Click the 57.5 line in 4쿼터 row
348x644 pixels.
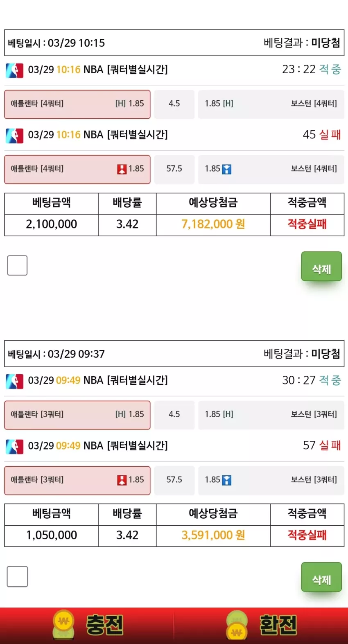point(174,169)
